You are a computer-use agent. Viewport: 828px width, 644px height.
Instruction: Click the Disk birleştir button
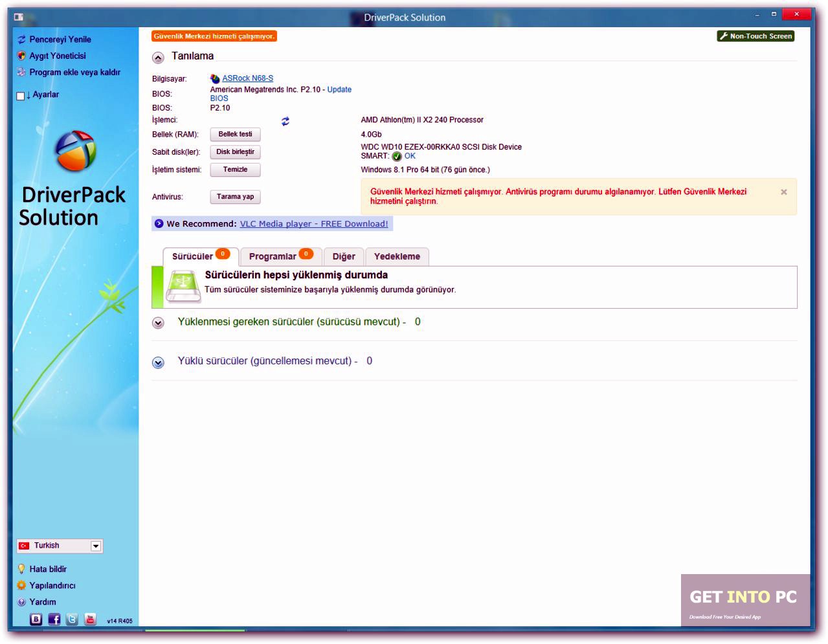point(235,152)
